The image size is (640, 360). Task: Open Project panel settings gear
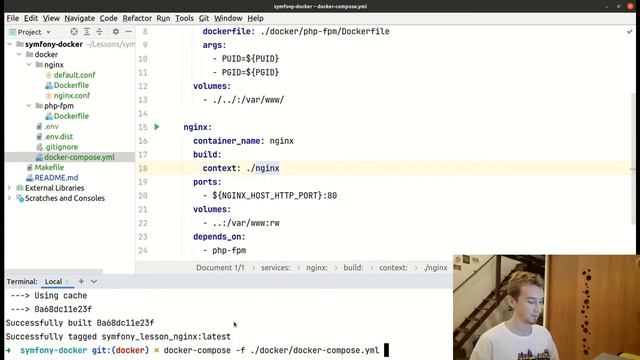click(116, 31)
